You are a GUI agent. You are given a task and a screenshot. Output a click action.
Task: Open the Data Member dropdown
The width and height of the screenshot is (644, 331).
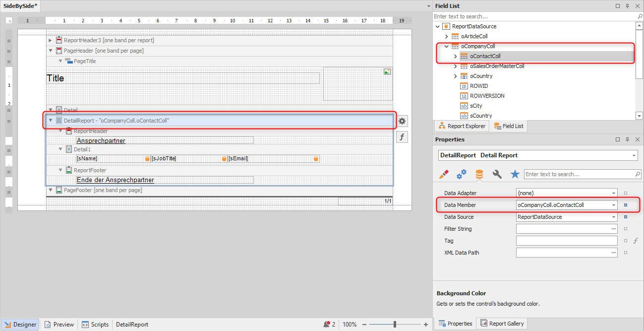[614, 205]
